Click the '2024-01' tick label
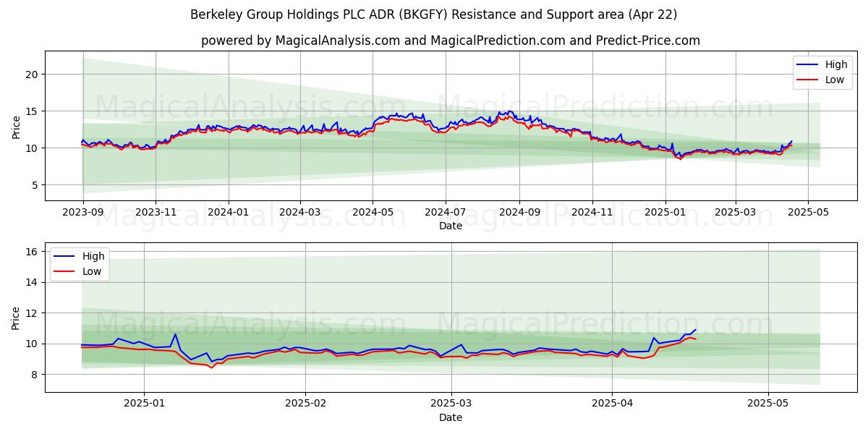Viewport: 868px width, 434px height. [x=229, y=212]
